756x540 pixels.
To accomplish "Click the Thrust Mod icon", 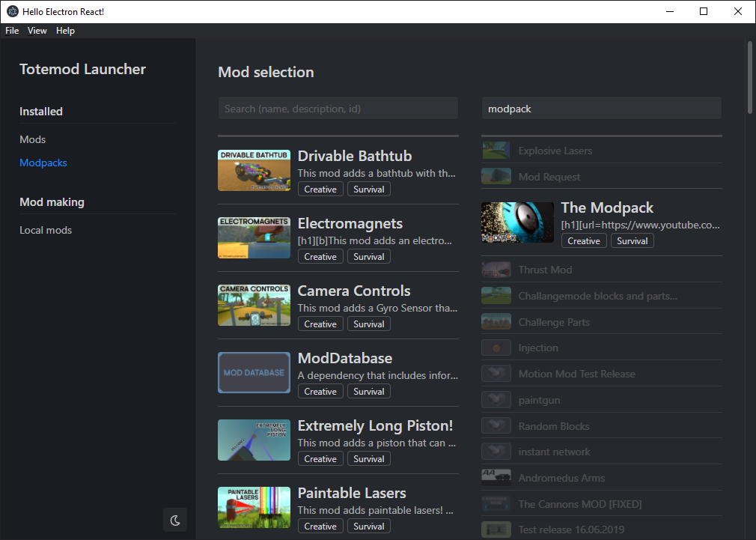I will (496, 269).
